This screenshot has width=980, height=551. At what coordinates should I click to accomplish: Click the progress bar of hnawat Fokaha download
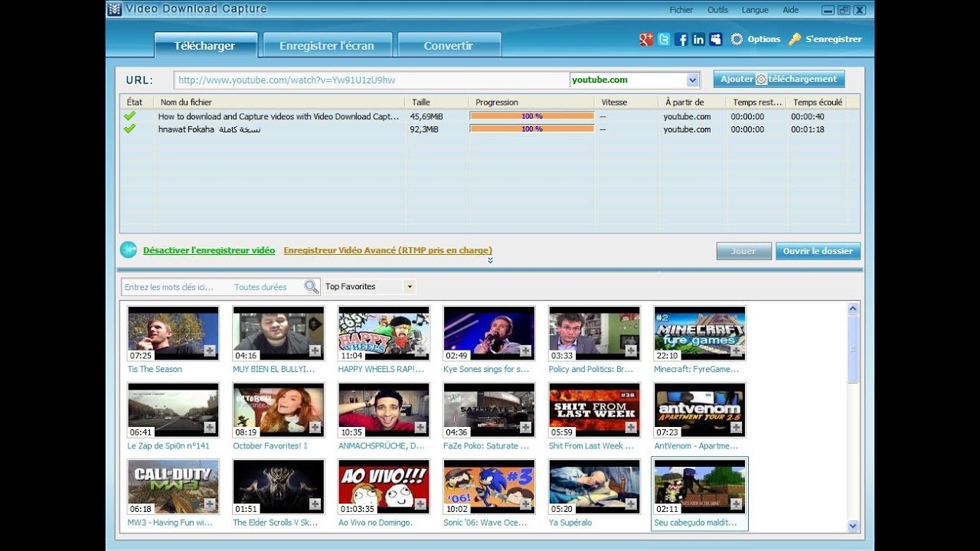click(x=531, y=129)
